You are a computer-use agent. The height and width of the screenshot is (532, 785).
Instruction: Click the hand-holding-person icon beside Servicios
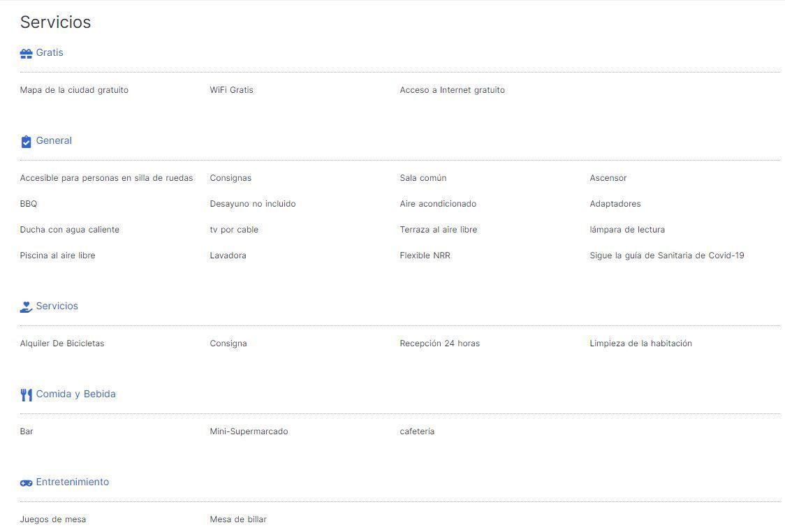(26, 306)
